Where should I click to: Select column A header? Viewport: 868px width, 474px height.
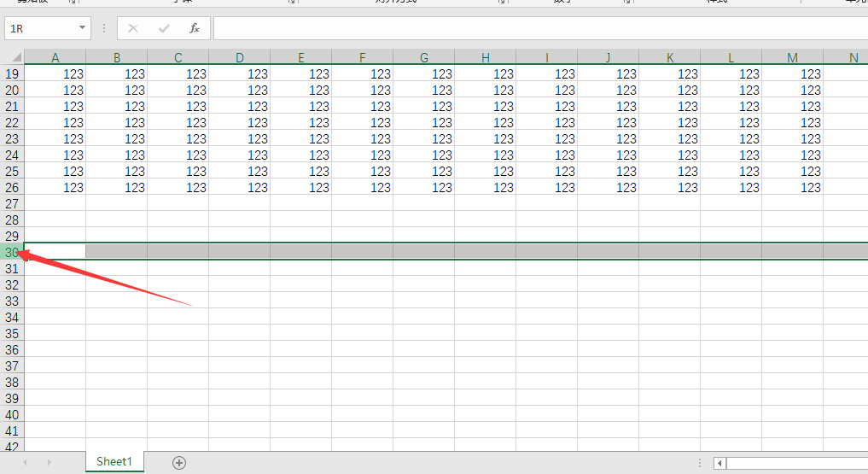(55, 57)
